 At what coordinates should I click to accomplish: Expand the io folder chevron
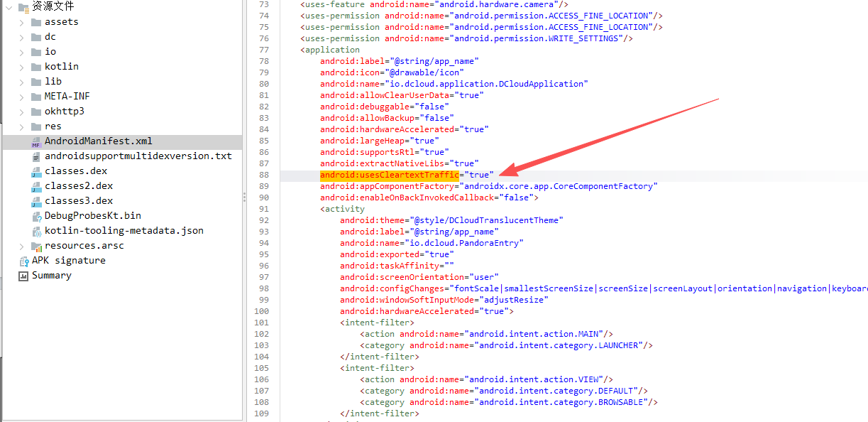tap(21, 52)
